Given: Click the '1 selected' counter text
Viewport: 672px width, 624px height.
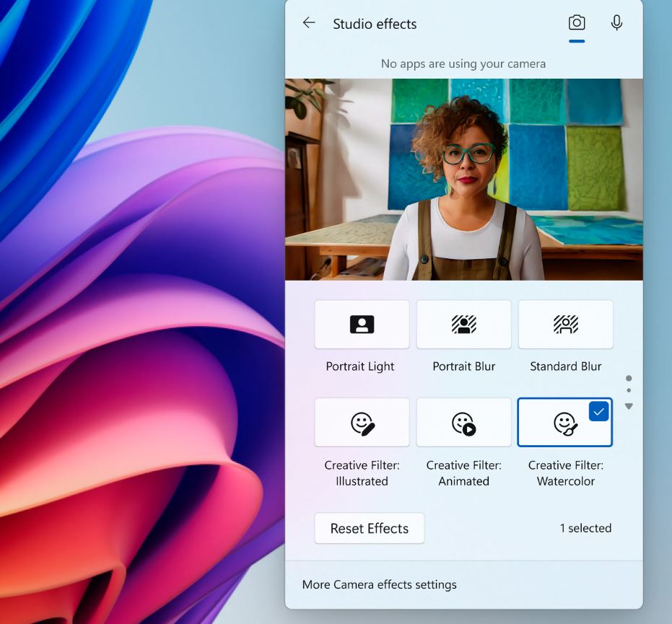Looking at the screenshot, I should (x=585, y=528).
